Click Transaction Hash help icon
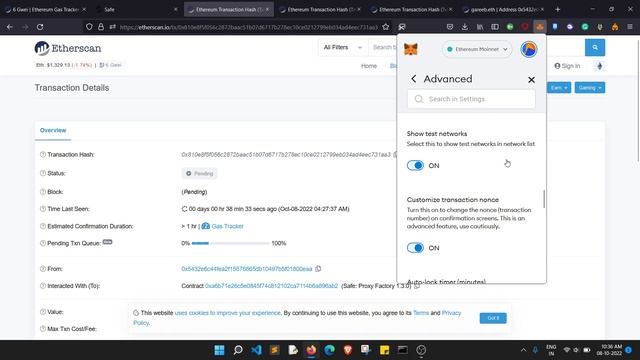This screenshot has height=360, width=640. click(42, 155)
